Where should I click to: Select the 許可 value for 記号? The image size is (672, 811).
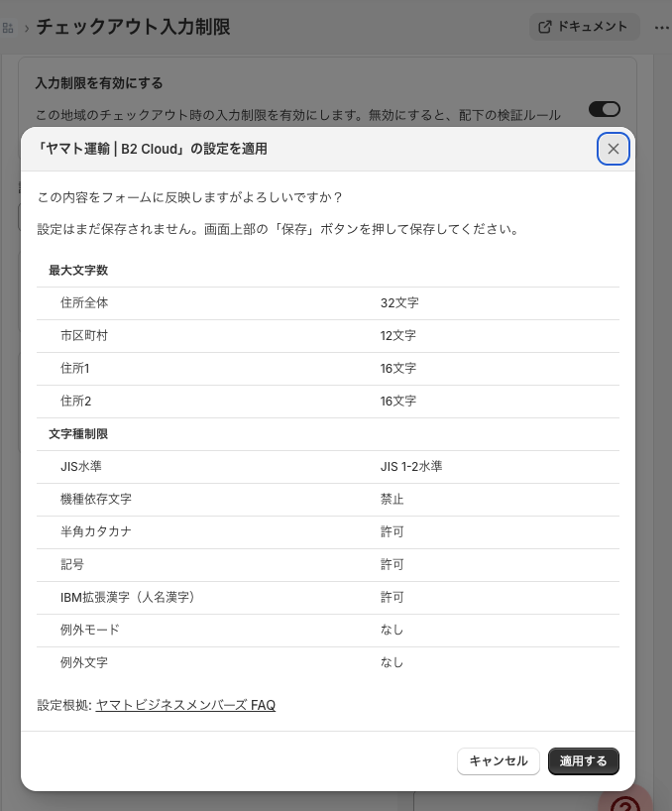point(392,564)
